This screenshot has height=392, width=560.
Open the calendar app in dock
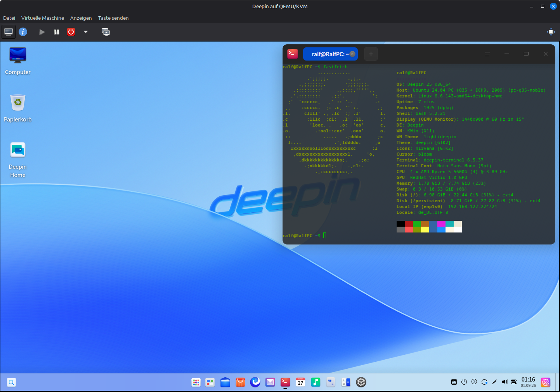click(x=300, y=382)
